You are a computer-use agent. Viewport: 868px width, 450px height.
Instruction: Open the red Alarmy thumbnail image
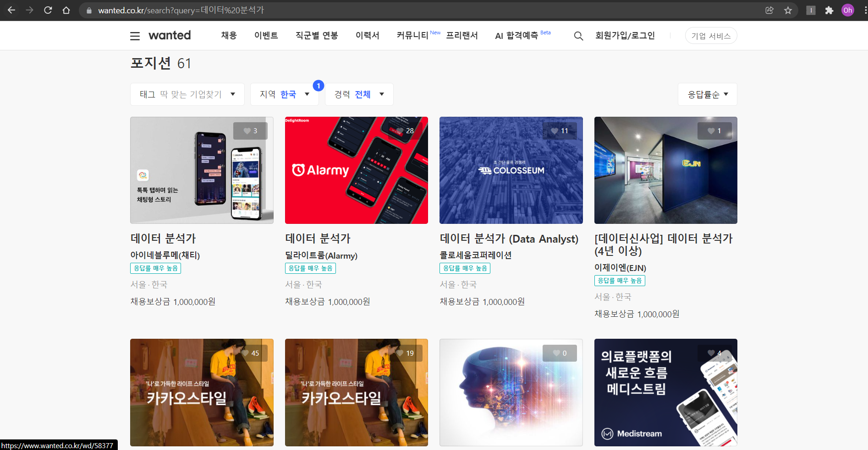[357, 170]
